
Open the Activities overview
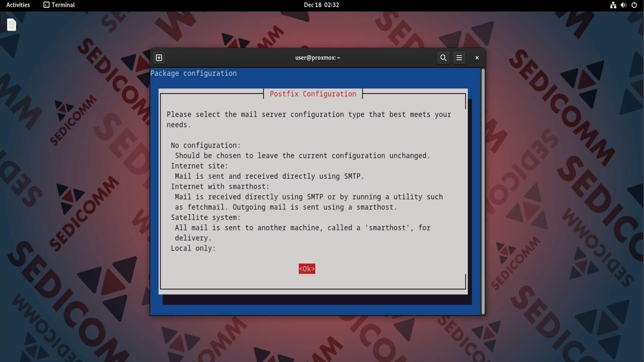pyautogui.click(x=18, y=5)
